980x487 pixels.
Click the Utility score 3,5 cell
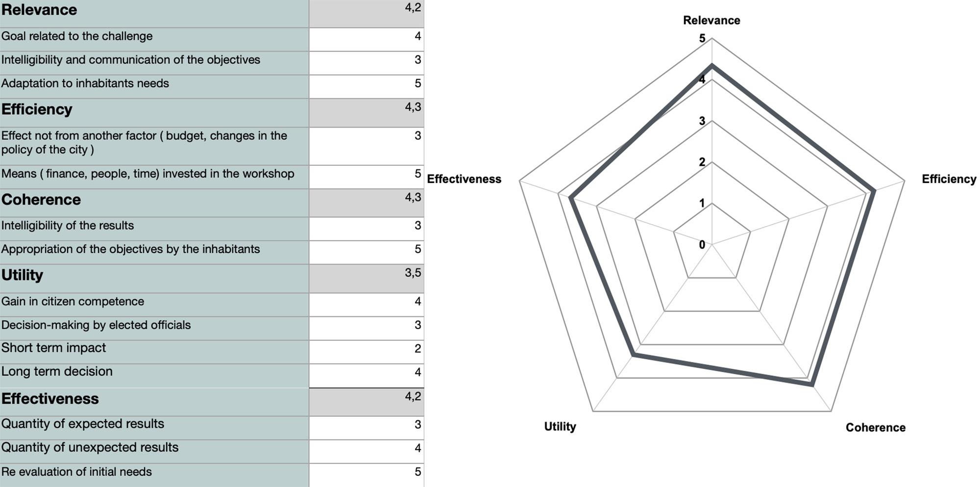[367, 279]
